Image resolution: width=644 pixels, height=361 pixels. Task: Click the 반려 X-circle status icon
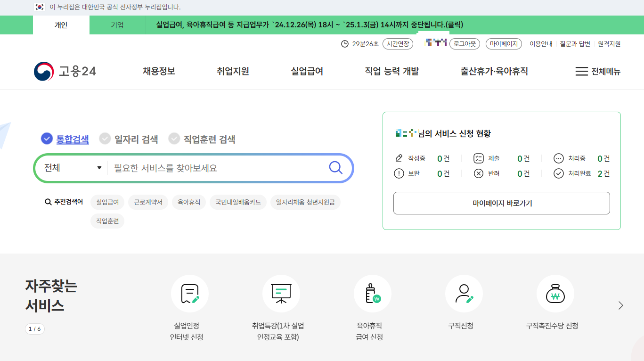coord(479,173)
